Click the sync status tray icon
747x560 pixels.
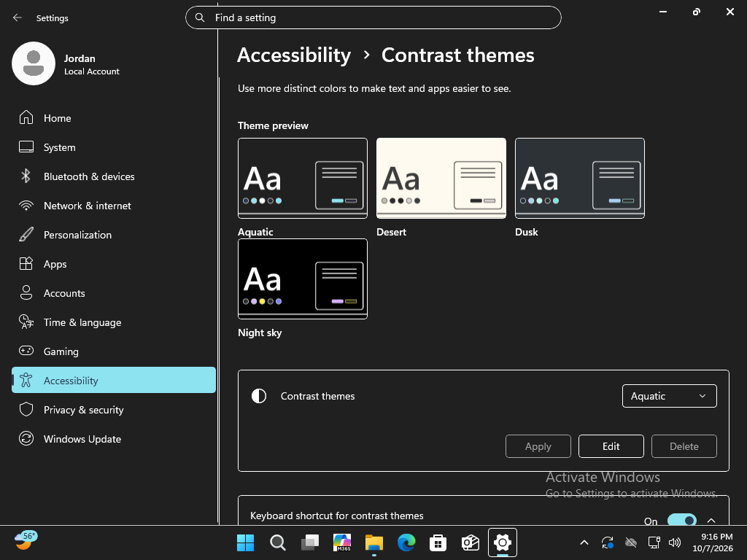608,542
